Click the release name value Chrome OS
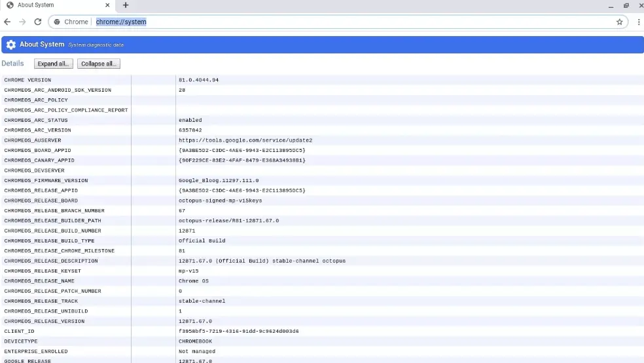The image size is (644, 363). [194, 281]
